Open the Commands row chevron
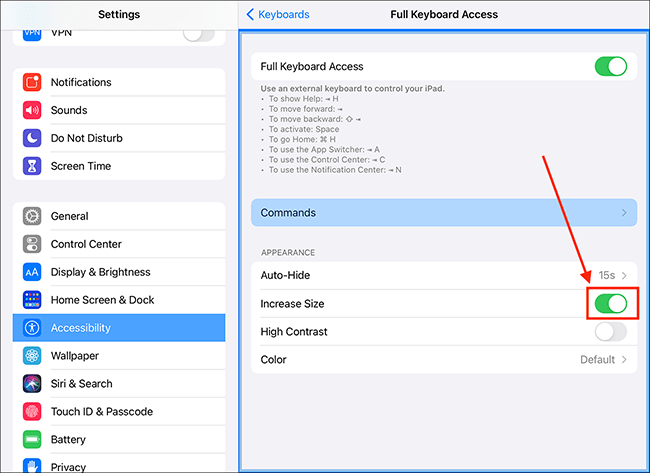Viewport: 650px width, 473px height. tap(624, 213)
